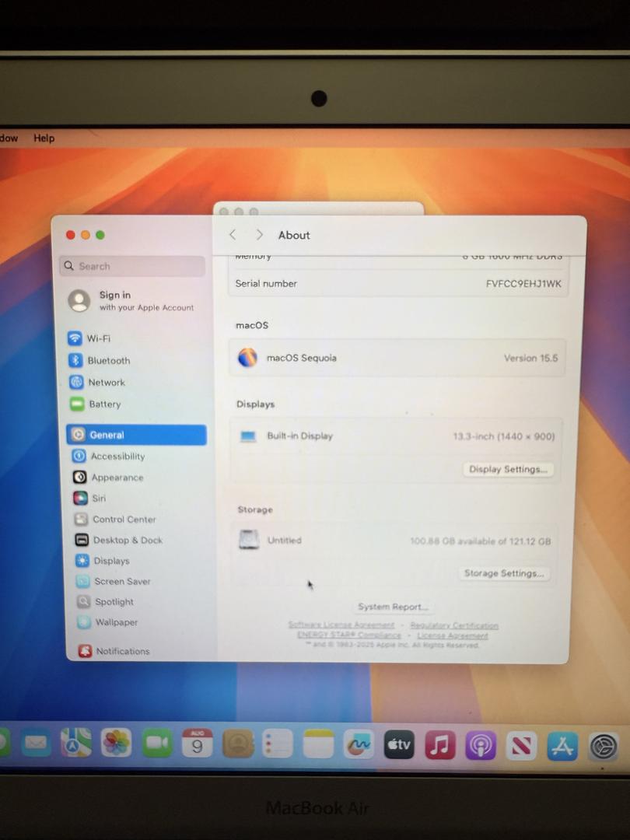Image resolution: width=630 pixels, height=840 pixels.
Task: Open the License Agreement link
Action: click(x=453, y=635)
